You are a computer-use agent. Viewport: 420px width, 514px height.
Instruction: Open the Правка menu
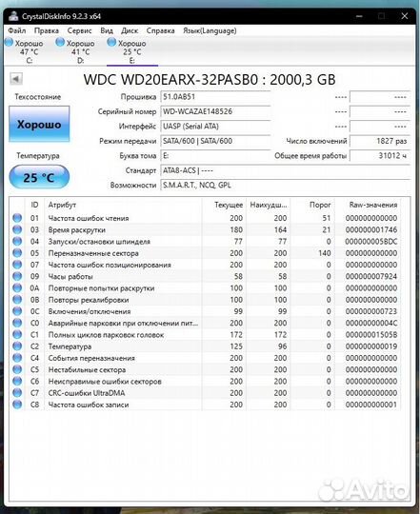[x=47, y=30]
